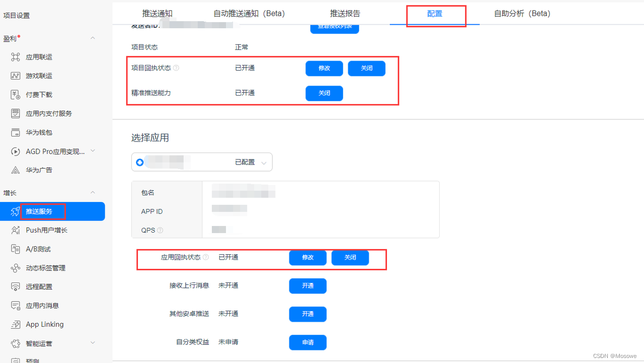
Task: Click the 智能运营 sidebar icon
Action: pyautogui.click(x=16, y=343)
